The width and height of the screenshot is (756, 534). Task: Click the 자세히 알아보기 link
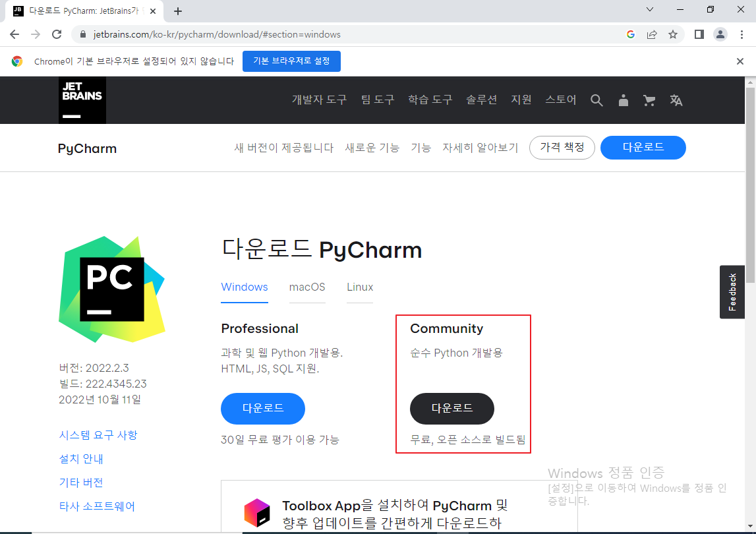480,148
